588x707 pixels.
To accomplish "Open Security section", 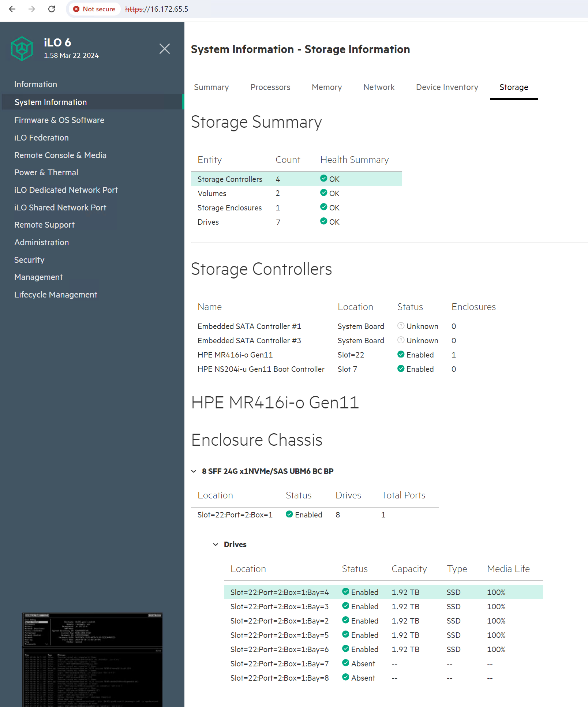I will point(29,260).
